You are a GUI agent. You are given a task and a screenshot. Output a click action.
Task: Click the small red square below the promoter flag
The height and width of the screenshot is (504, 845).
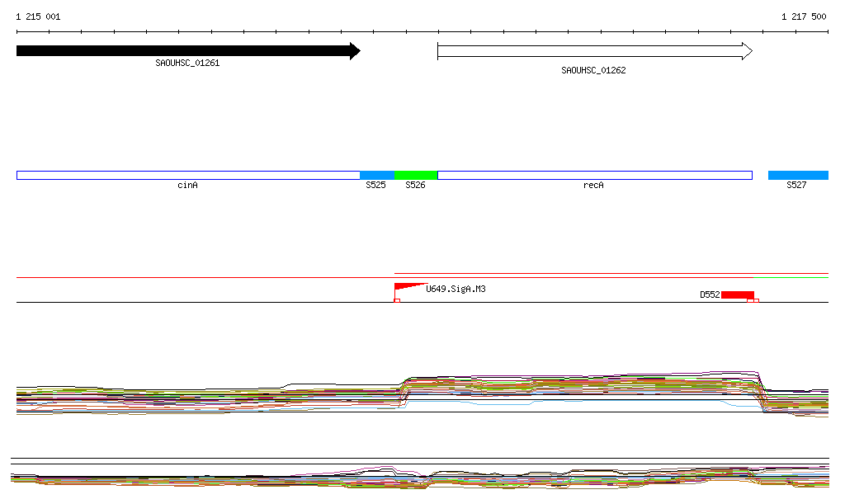coord(397,300)
